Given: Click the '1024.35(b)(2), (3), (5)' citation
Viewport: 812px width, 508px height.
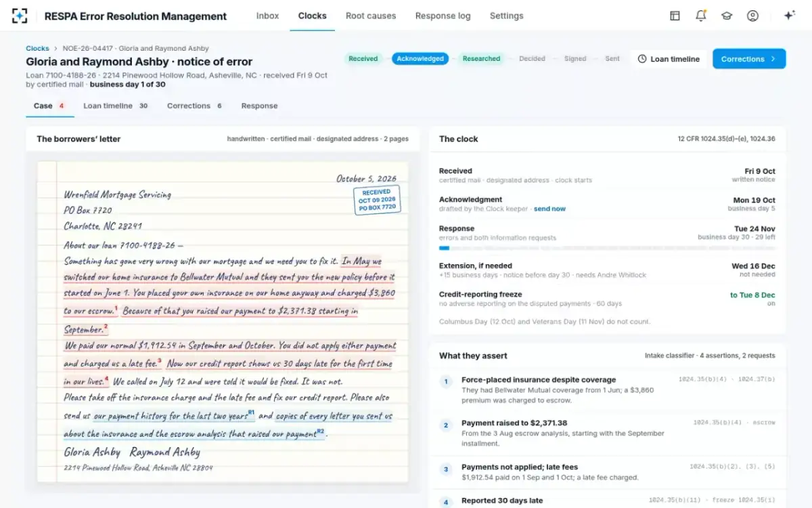Looking at the screenshot, I should tap(732, 467).
